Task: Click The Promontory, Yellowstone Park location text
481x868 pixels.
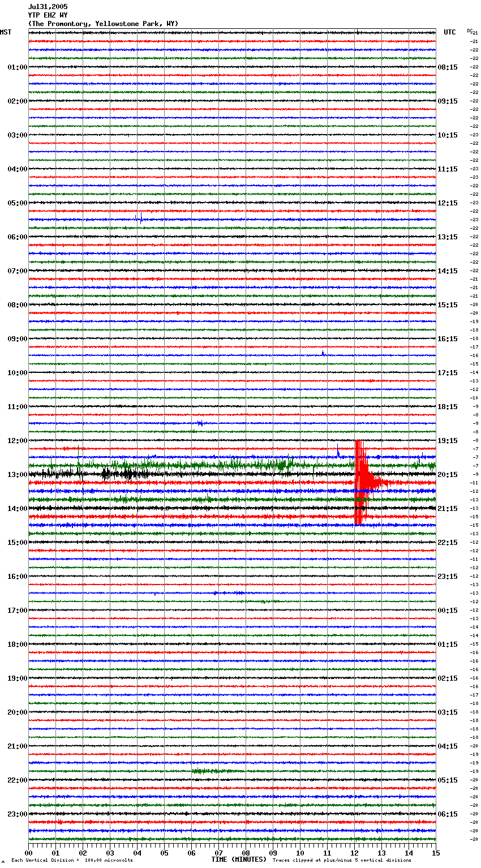Action: click(x=103, y=24)
